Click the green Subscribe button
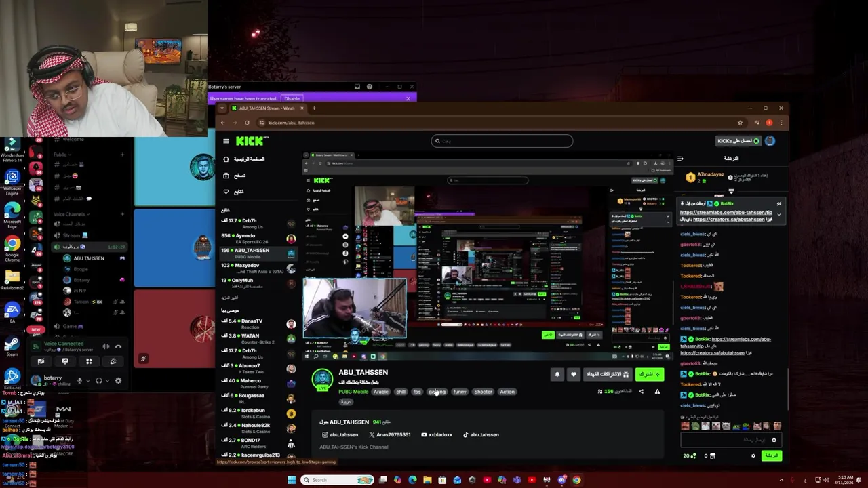 (650, 374)
